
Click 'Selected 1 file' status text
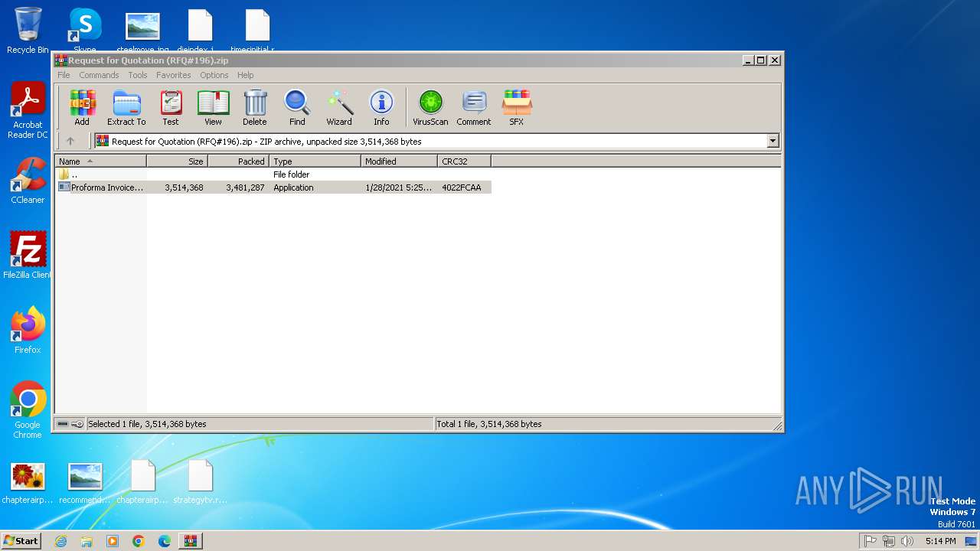pos(147,424)
